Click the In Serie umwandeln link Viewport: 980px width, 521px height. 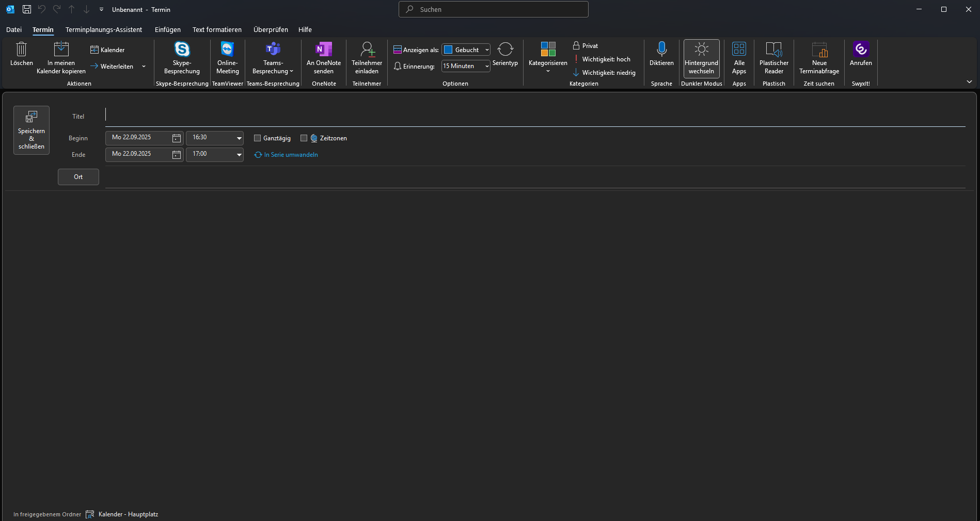pos(291,155)
